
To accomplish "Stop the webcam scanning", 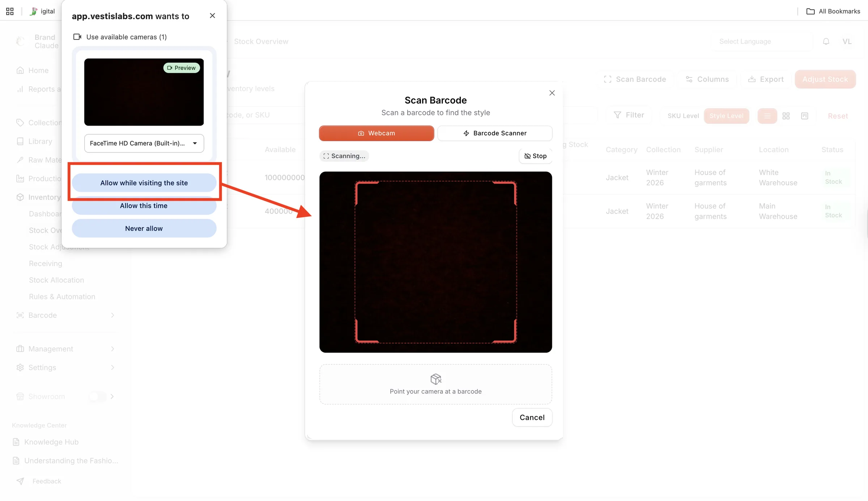I will [535, 156].
